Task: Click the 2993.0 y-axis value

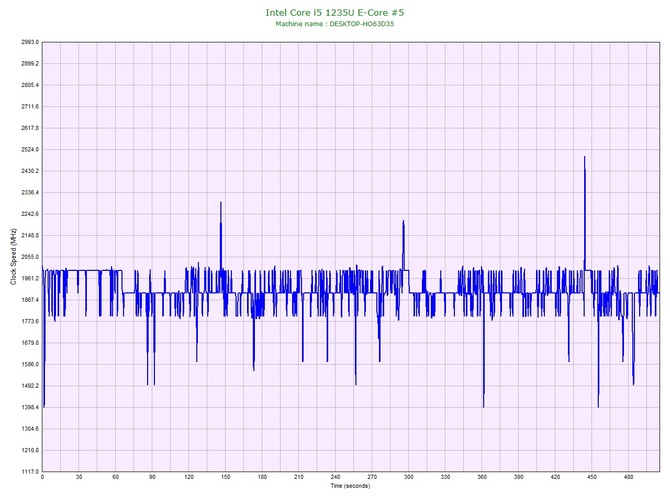Action: 30,42
